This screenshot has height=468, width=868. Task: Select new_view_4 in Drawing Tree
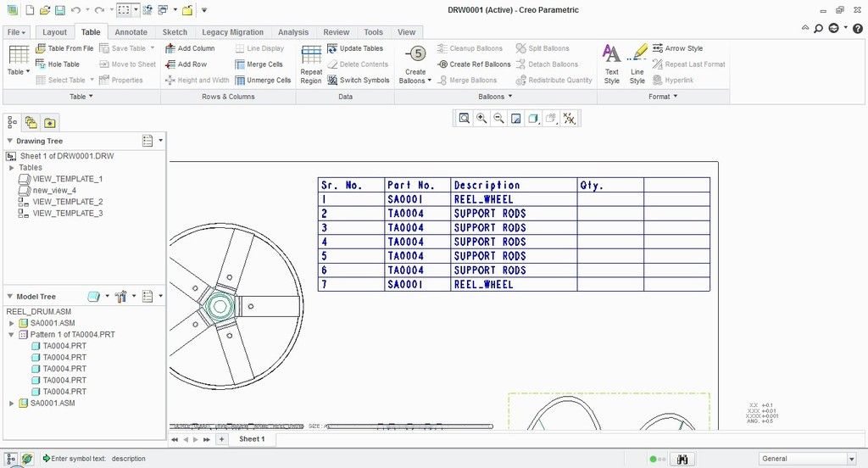[x=47, y=191]
